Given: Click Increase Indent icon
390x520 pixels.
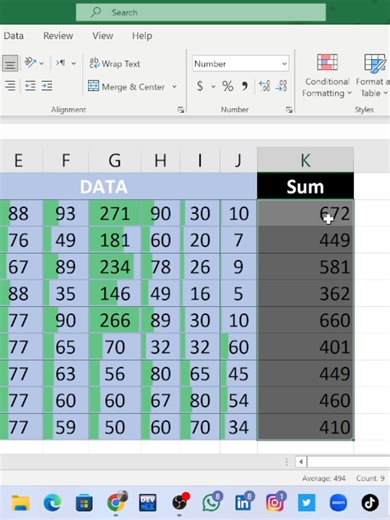Looking at the screenshot, I should point(47,86).
